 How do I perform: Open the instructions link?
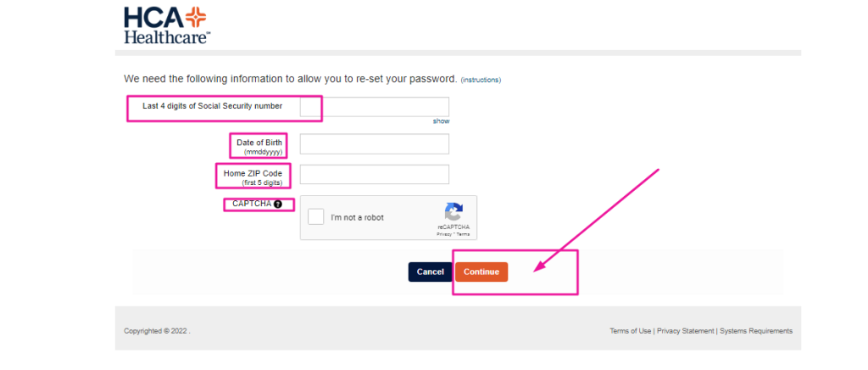coord(481,80)
